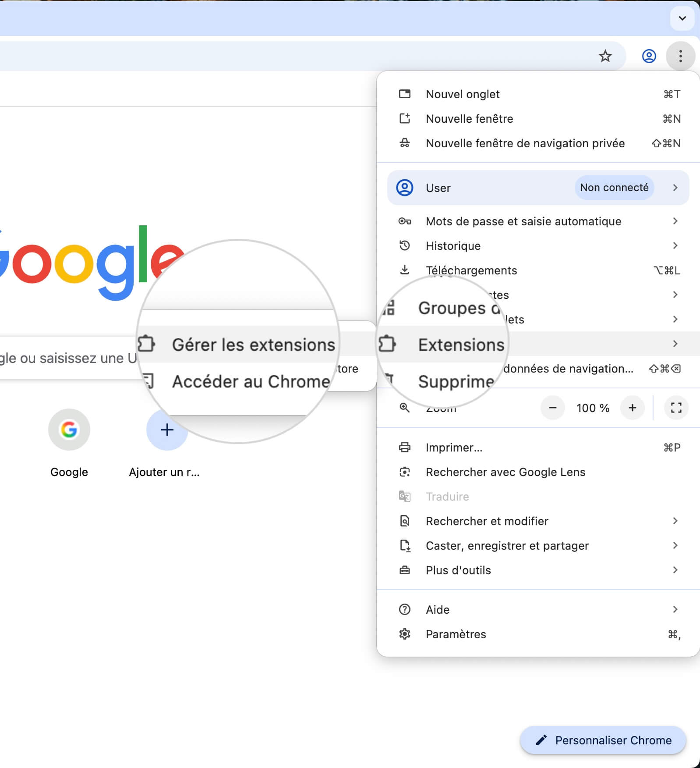This screenshot has height=768, width=700.
Task: Select Nouvel onglet menu entry
Action: point(538,94)
